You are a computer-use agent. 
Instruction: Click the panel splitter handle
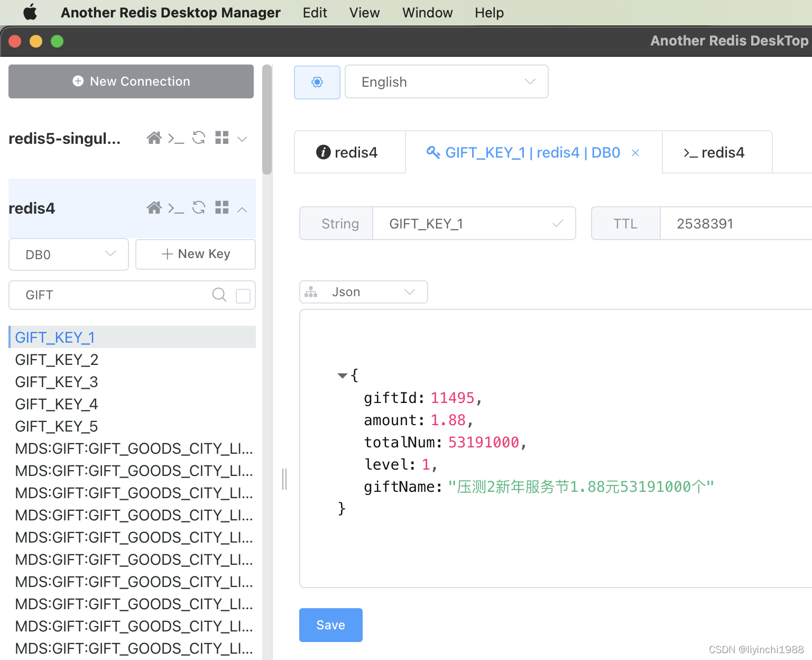coord(284,479)
